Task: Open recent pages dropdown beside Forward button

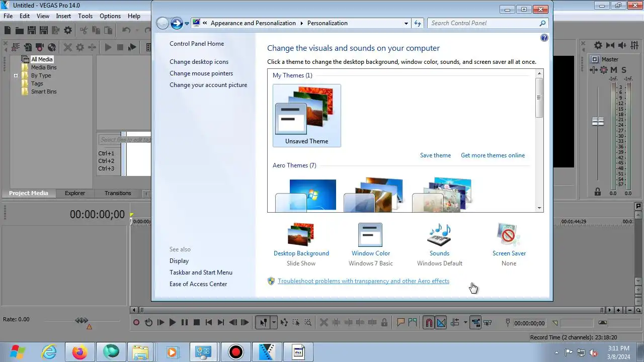Action: click(187, 23)
